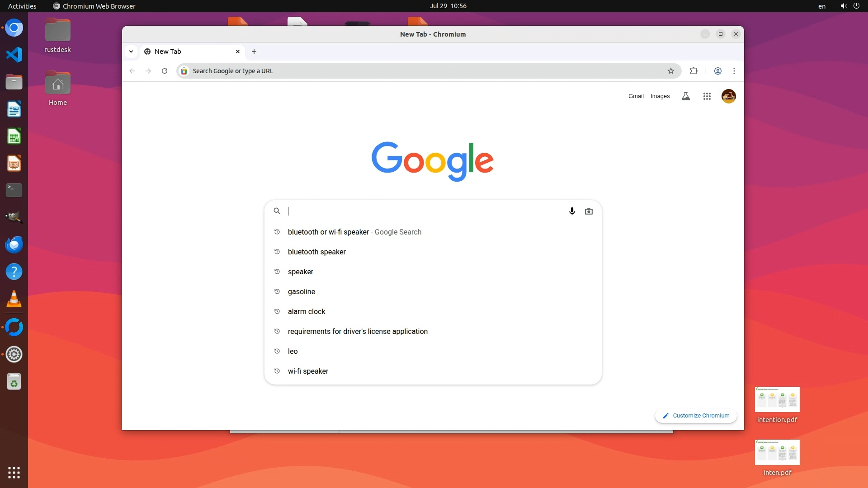Click the voice search microphone icon
Screen dimensions: 868x488
tap(572, 211)
